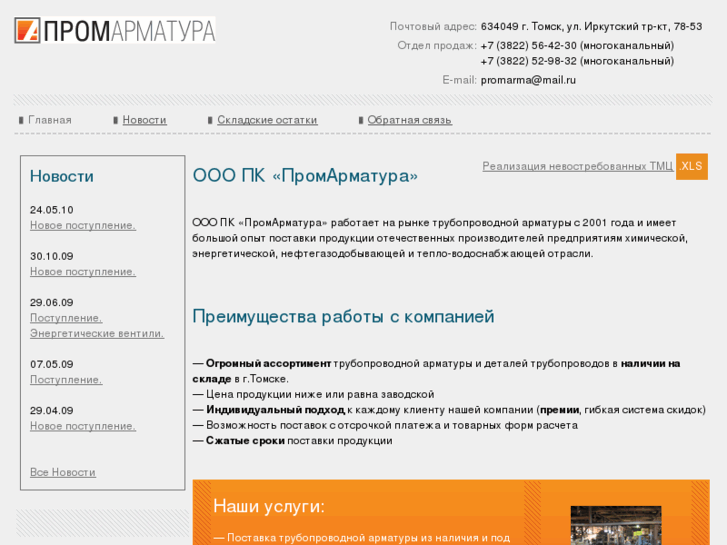
Task: Click phone number +7 (3822) 56-42-30
Action: 529,45
